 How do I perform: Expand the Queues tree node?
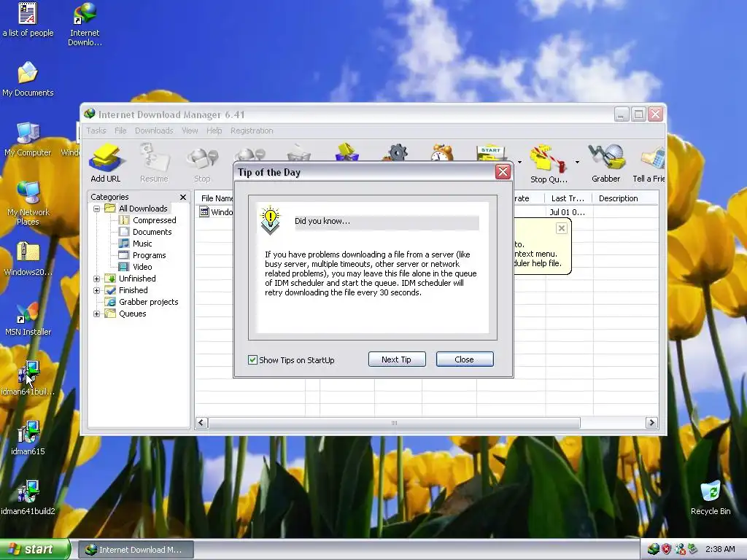(x=97, y=314)
